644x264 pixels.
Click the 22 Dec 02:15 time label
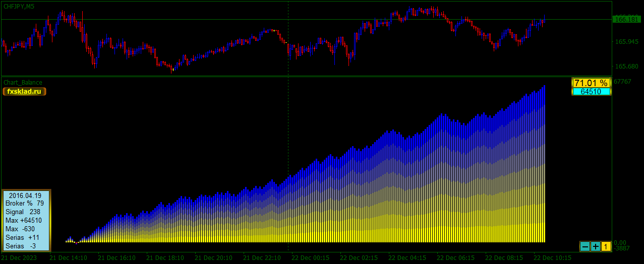pyautogui.click(x=359, y=258)
